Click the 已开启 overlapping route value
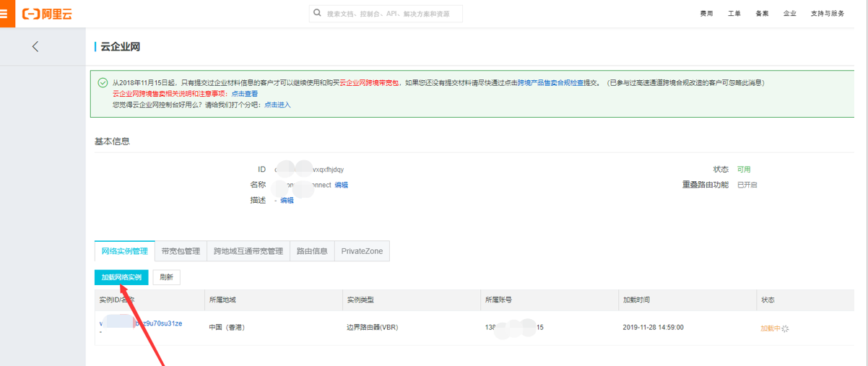Screen dimensions: 868x366 [x=747, y=186]
